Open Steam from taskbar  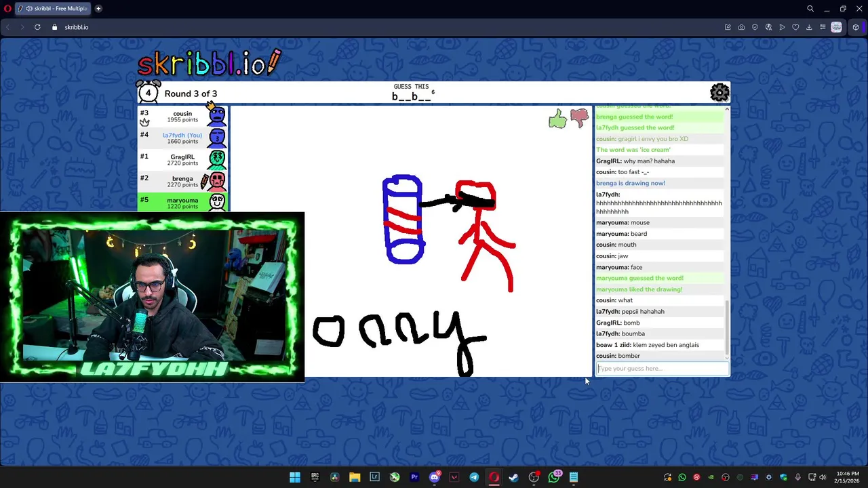pyautogui.click(x=514, y=477)
